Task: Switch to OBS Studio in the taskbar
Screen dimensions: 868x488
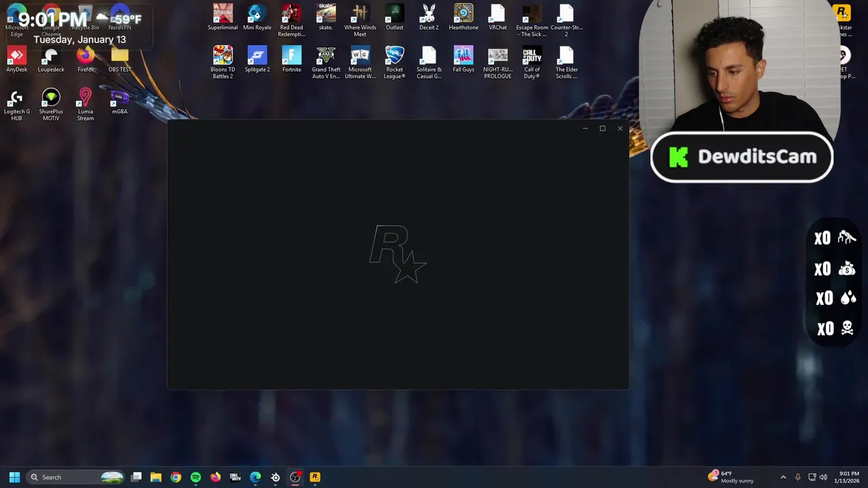Action: pyautogui.click(x=295, y=477)
